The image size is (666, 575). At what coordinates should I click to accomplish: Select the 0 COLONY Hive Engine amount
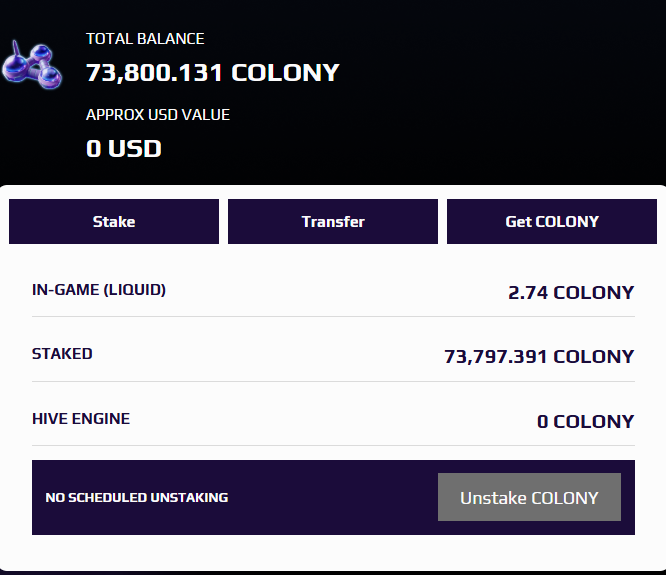(x=586, y=421)
